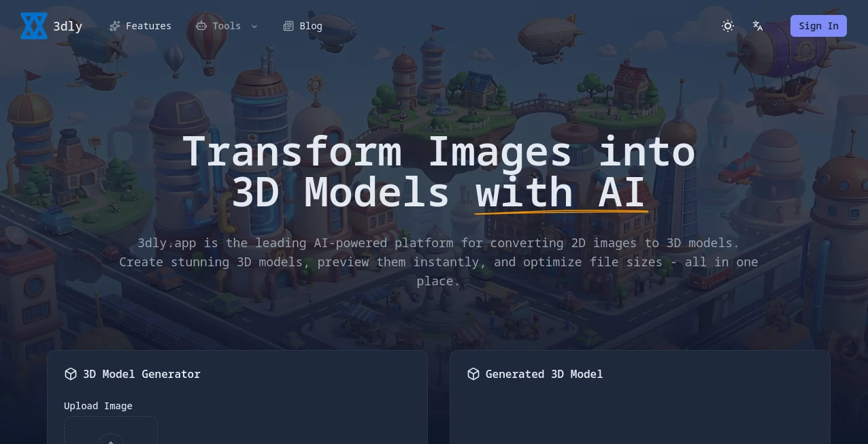Open the Tools navigation menu
Viewport: 868px width, 444px height.
(227, 26)
